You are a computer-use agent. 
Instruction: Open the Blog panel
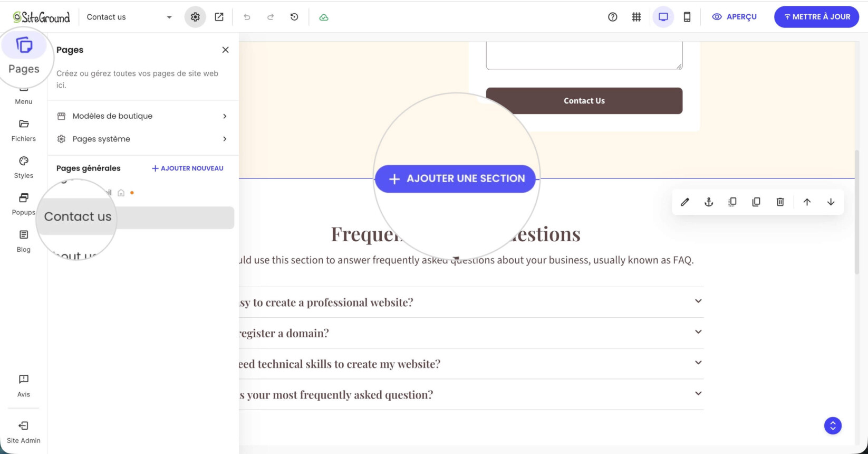click(x=24, y=241)
